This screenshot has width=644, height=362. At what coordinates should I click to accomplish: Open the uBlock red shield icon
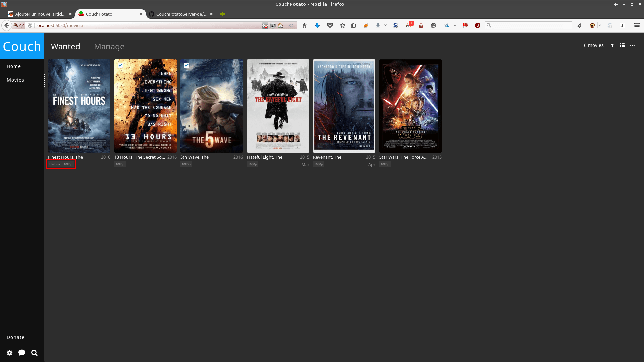coord(478,25)
